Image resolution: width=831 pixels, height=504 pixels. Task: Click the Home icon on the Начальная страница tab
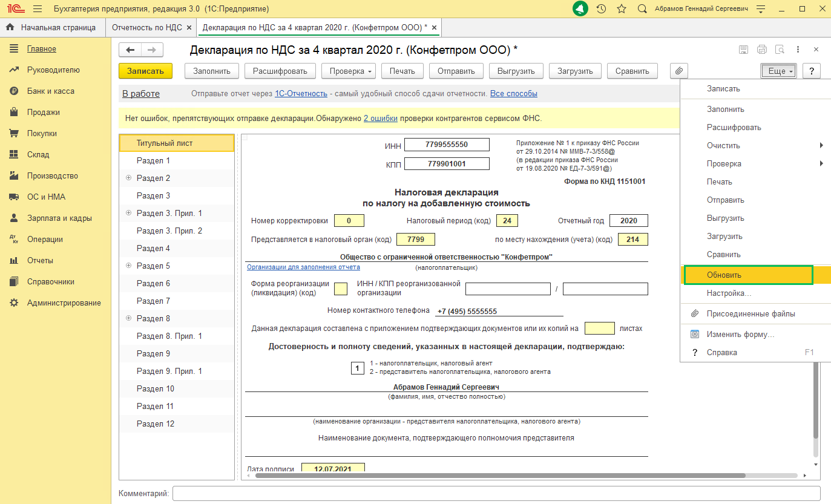(10, 27)
